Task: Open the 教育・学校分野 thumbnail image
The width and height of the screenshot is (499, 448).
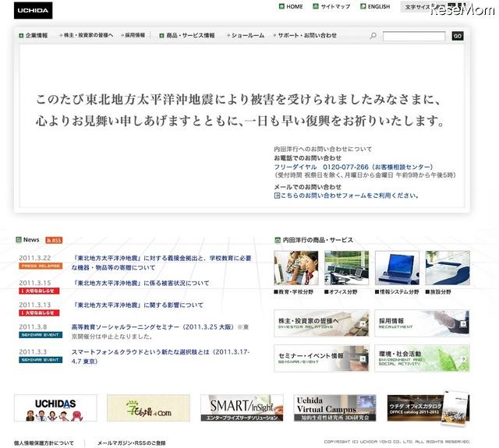Action: coord(296,268)
